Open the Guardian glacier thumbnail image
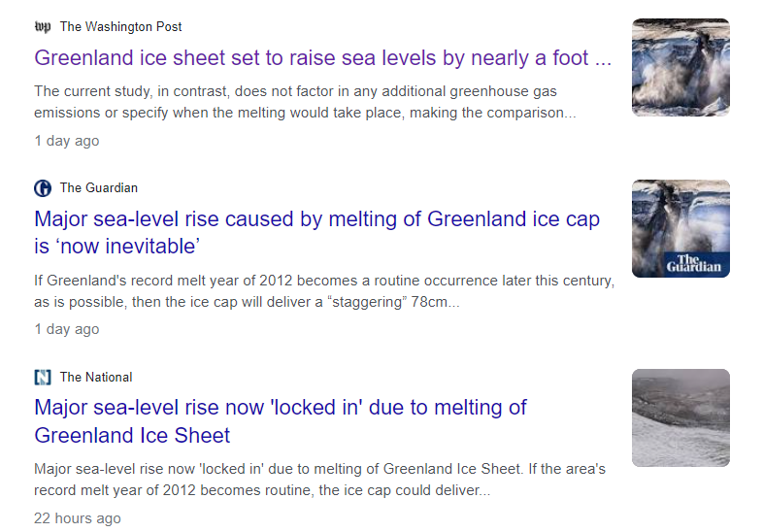Image resolution: width=763 pixels, height=532 pixels. coord(680,229)
